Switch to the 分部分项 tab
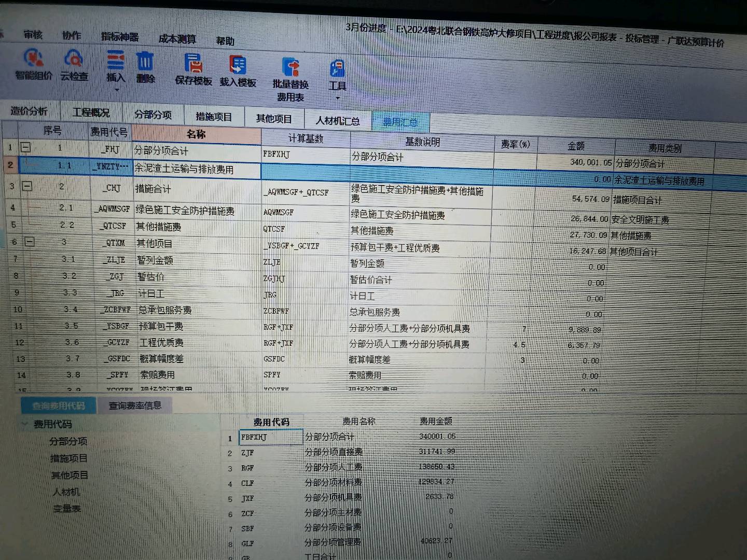 [x=153, y=115]
